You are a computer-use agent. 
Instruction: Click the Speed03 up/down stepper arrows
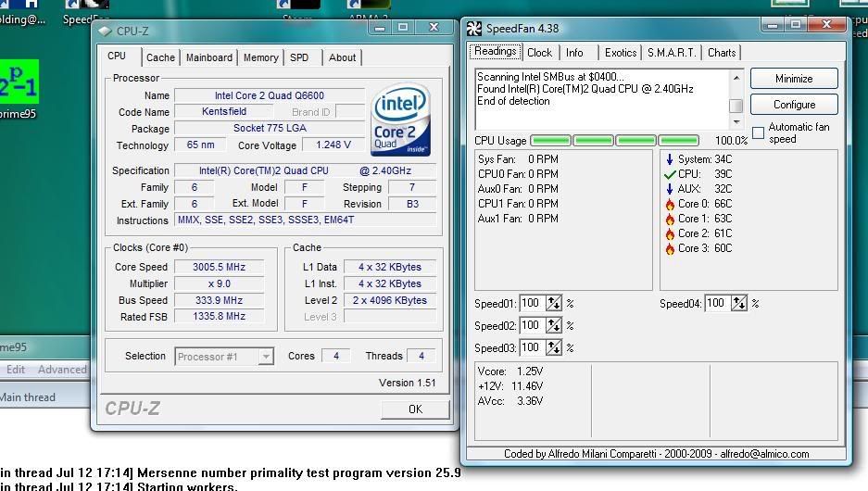tap(554, 347)
